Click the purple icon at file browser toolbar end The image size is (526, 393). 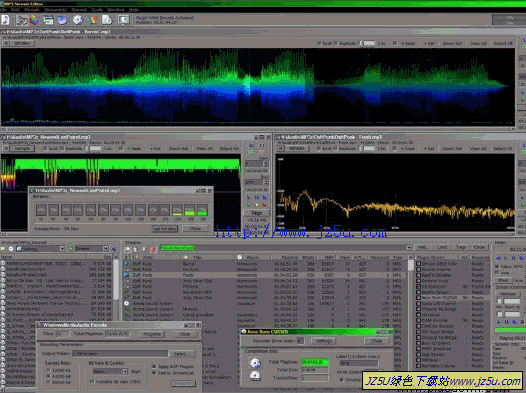point(114,248)
